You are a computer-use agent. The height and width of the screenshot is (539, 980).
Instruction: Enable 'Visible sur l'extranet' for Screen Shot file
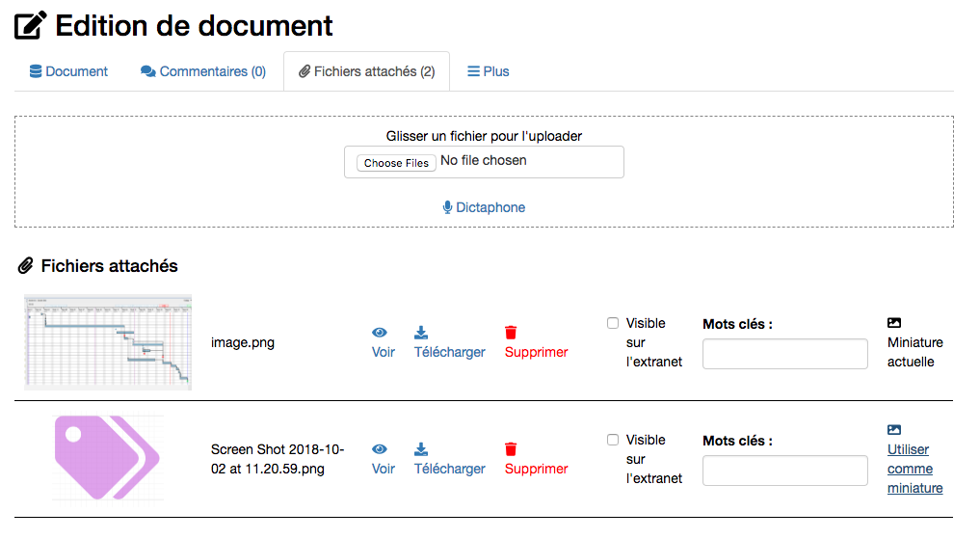click(613, 440)
